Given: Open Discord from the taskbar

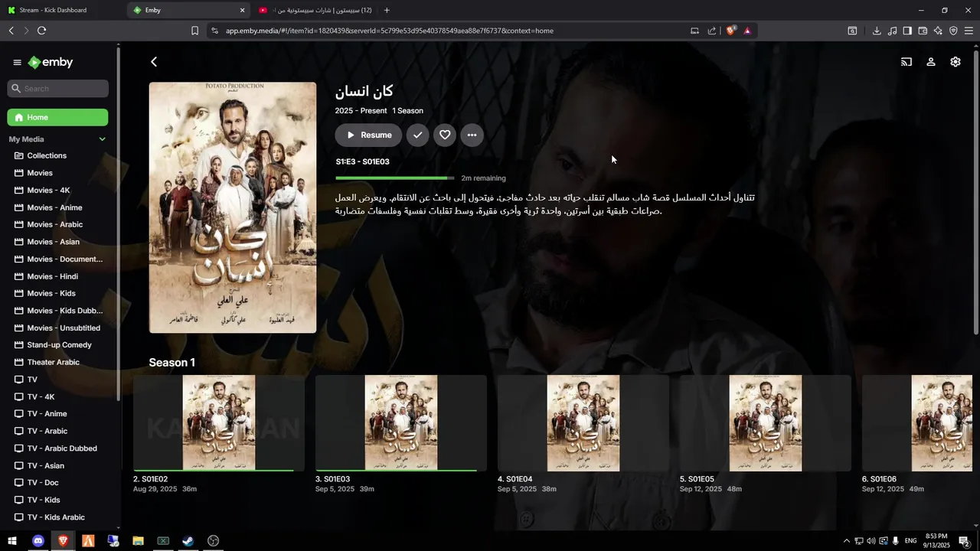Looking at the screenshot, I should [38, 540].
